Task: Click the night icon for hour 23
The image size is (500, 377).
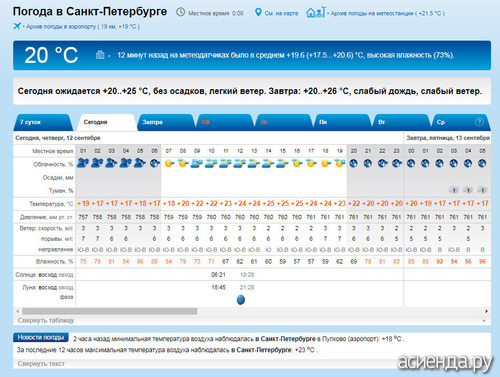Action: point(397,163)
